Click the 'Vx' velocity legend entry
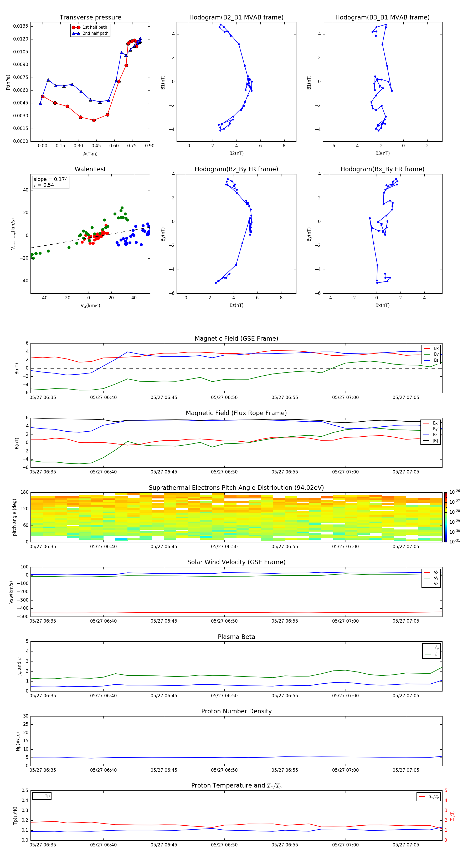The height and width of the screenshot is (868, 473). (x=431, y=572)
